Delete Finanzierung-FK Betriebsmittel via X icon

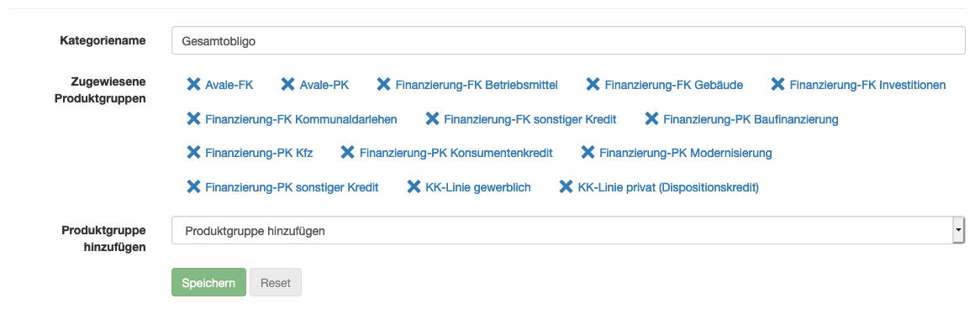pos(384,84)
